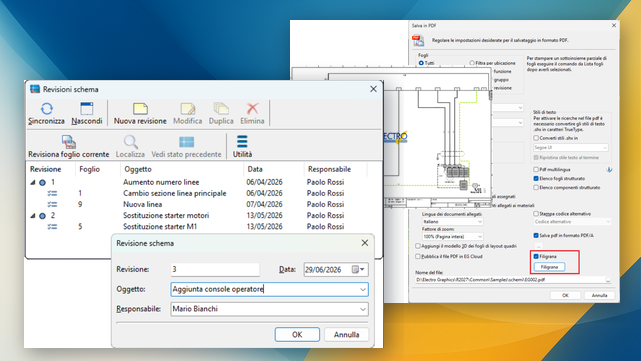Screen dimensions: 641x361
Task: Click checklist icon of Cambio sezione linea principale row
Action: point(52,193)
